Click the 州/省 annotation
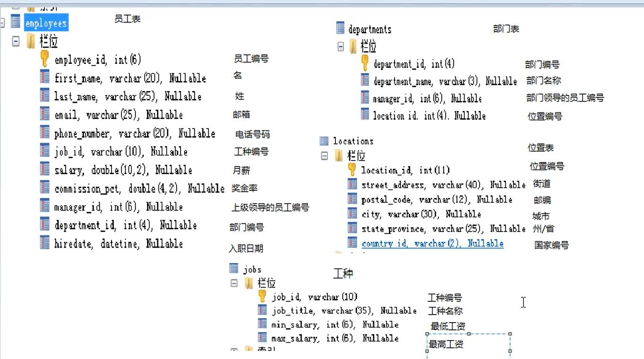644x359 pixels. (x=543, y=229)
